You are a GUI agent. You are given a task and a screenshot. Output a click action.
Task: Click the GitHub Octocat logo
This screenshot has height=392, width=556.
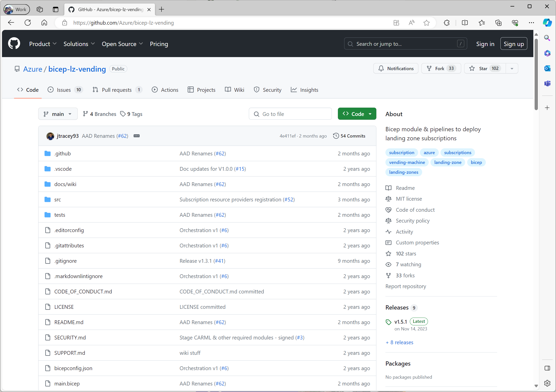14,43
